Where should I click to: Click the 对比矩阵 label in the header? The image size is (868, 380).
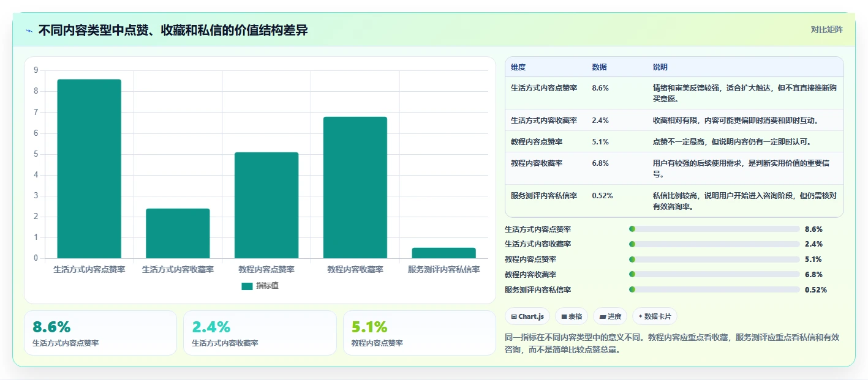[826, 29]
